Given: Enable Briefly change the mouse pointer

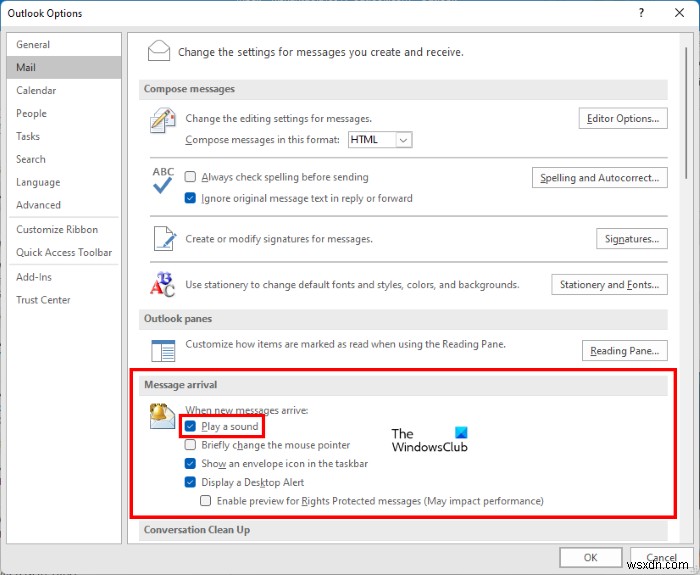Looking at the screenshot, I should pos(190,445).
